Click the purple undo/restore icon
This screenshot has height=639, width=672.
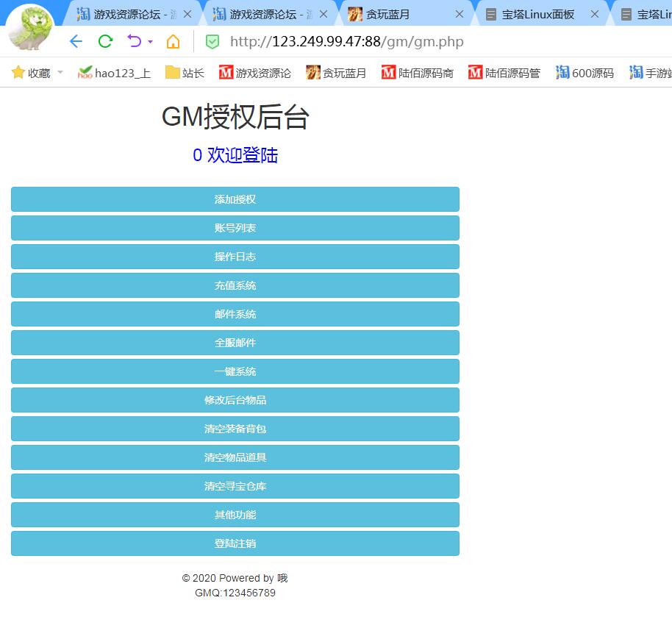pyautogui.click(x=134, y=41)
